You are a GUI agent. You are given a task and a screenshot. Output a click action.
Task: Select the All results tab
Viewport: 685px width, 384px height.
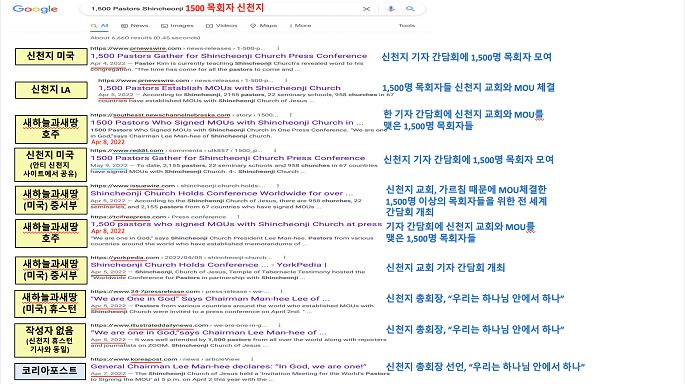point(100,26)
